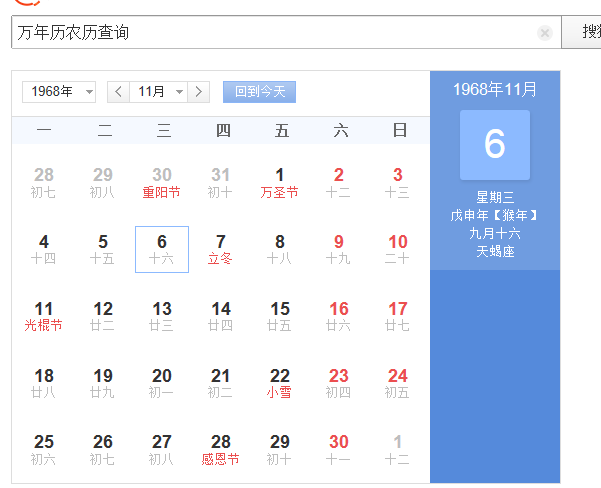Viewport: 601px width, 488px height.
Task: Select November 13 廿三
Action: [x=162, y=317]
